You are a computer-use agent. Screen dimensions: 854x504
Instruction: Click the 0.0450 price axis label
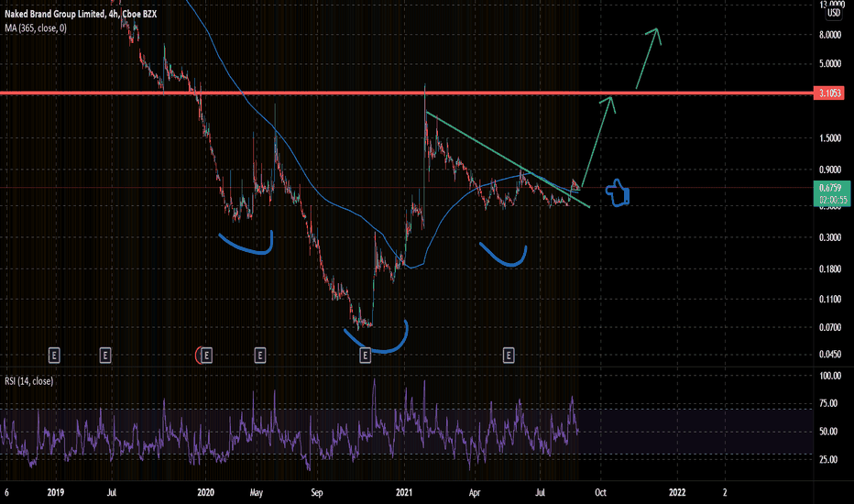point(830,354)
